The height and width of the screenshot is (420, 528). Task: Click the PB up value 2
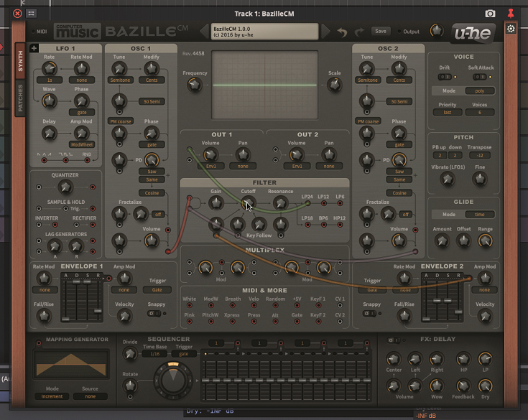(440, 156)
